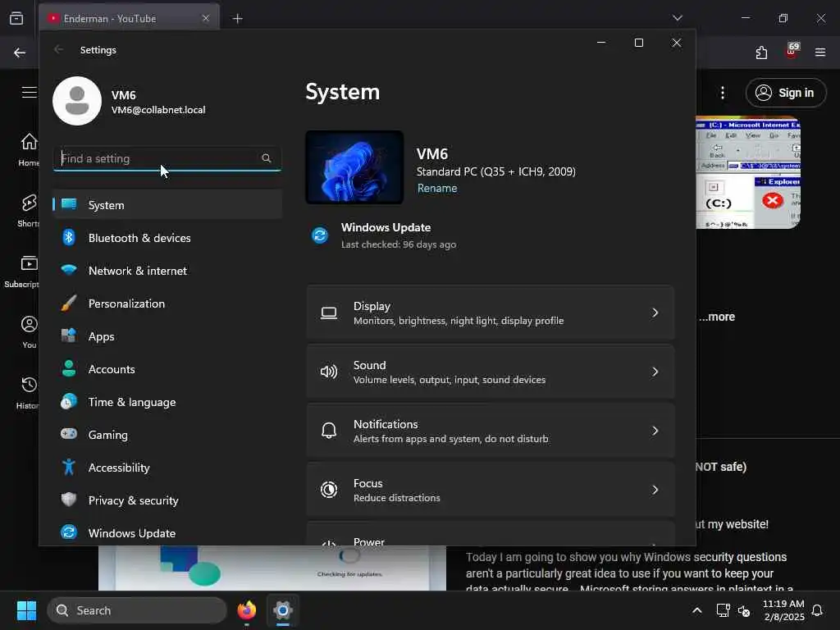Open Sound settings row
This screenshot has height=630, width=840.
click(x=491, y=372)
